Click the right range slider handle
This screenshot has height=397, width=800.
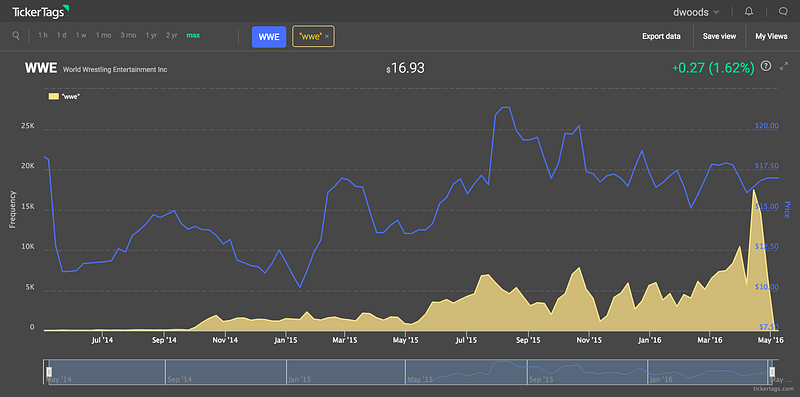[772, 371]
